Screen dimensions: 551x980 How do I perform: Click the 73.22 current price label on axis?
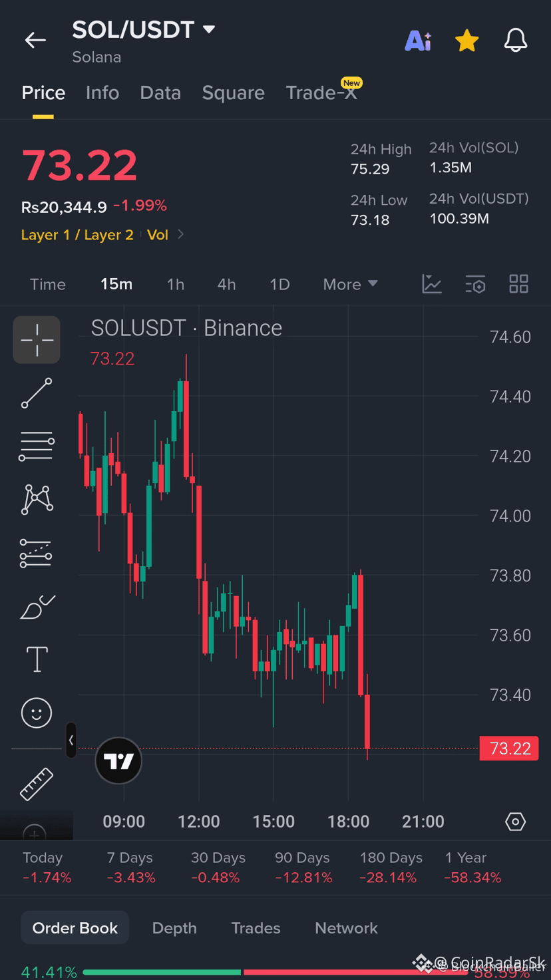pos(509,748)
